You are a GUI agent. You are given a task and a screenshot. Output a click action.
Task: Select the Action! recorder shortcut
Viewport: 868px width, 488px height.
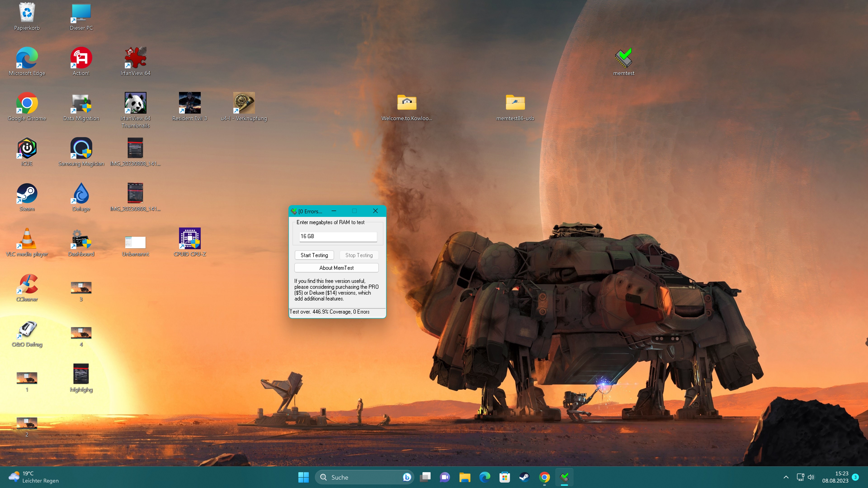(x=81, y=58)
